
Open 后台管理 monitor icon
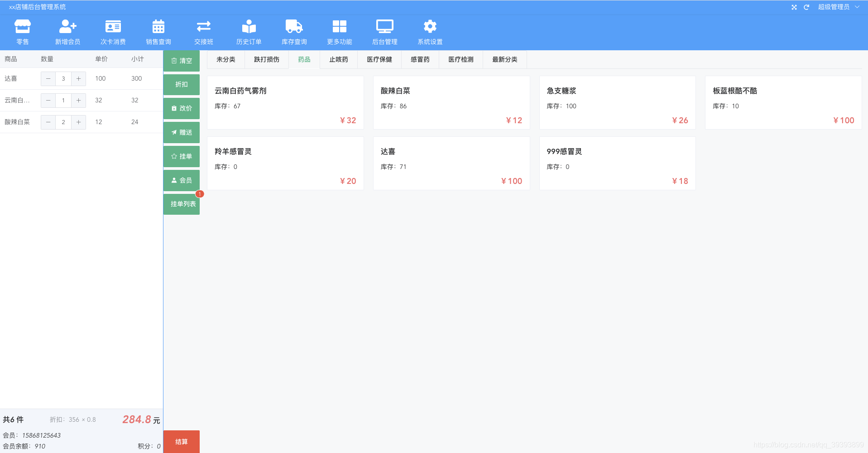coord(384,26)
